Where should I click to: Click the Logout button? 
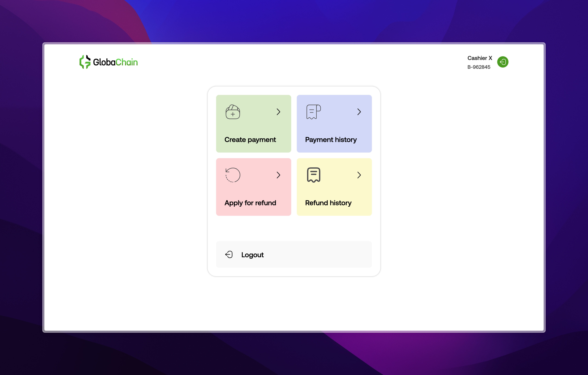[294, 254]
